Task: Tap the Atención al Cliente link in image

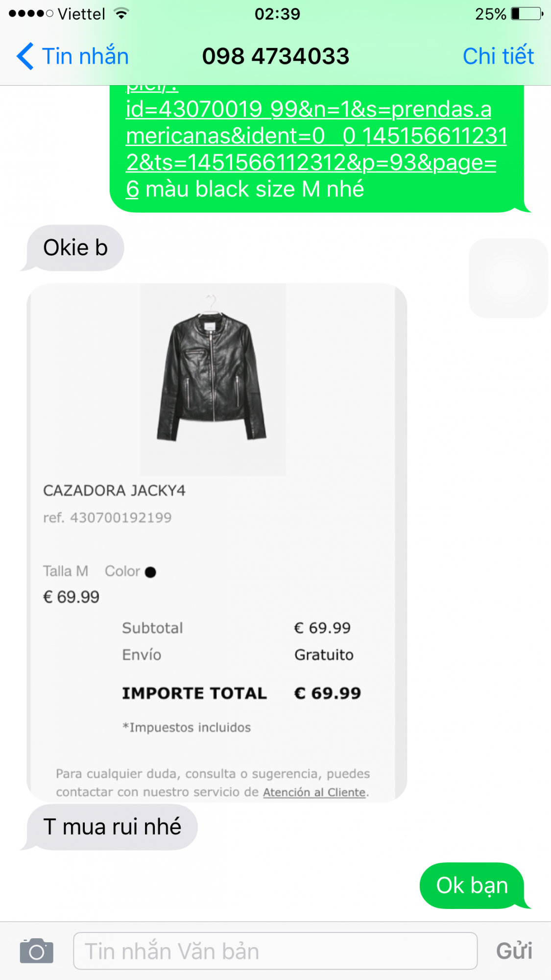Action: [x=314, y=792]
